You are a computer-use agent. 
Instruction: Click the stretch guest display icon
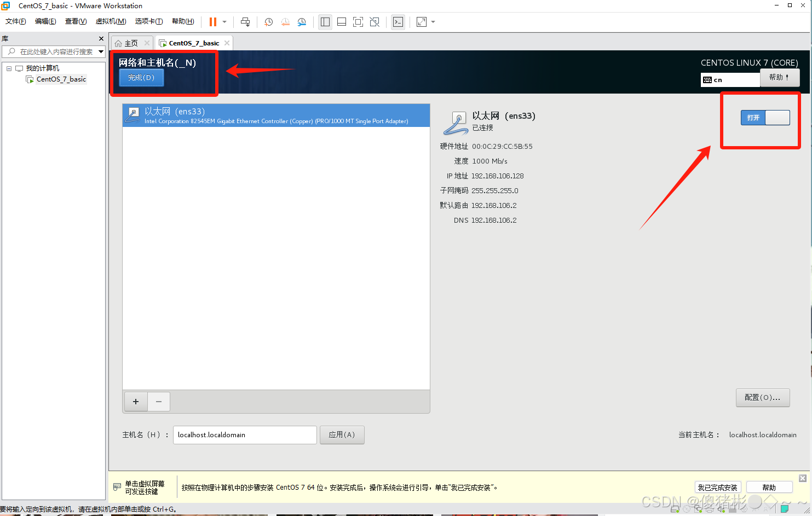(422, 22)
